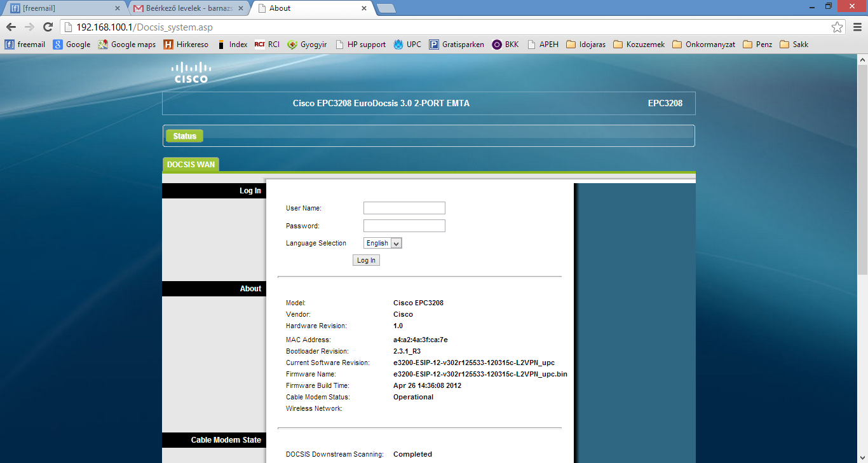Open the Hirkereso bookmark
The height and width of the screenshot is (463, 868).
click(x=186, y=45)
